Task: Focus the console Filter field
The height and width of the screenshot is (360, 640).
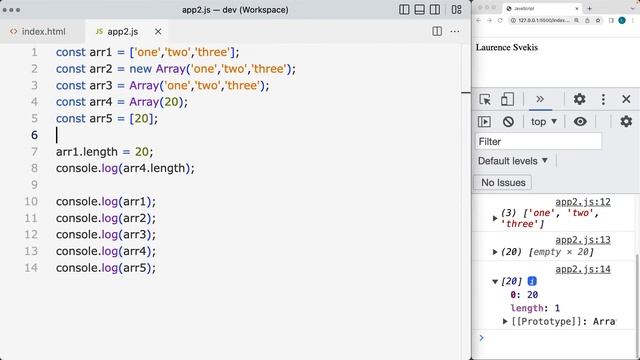Action: (538, 142)
